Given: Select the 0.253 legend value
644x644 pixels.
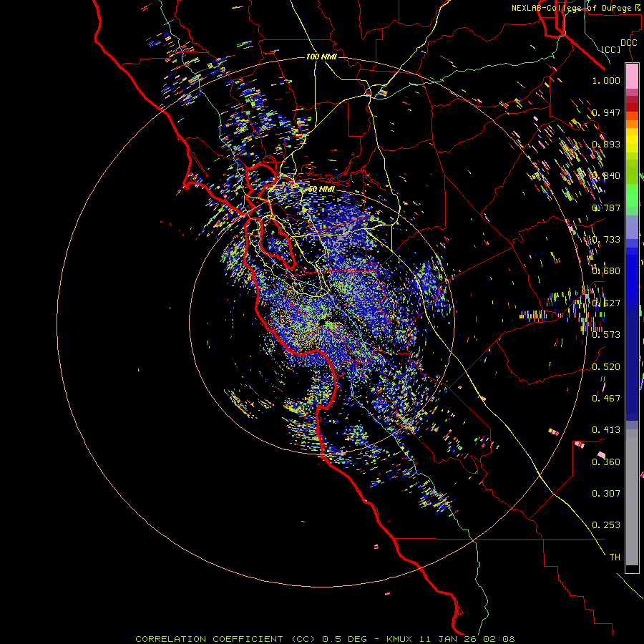Looking at the screenshot, I should [x=606, y=525].
